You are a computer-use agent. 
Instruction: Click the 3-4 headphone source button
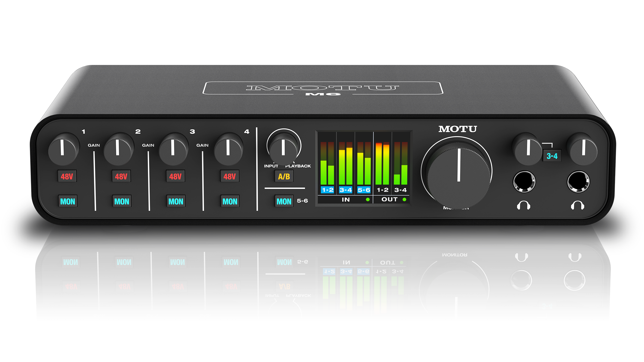552,156
